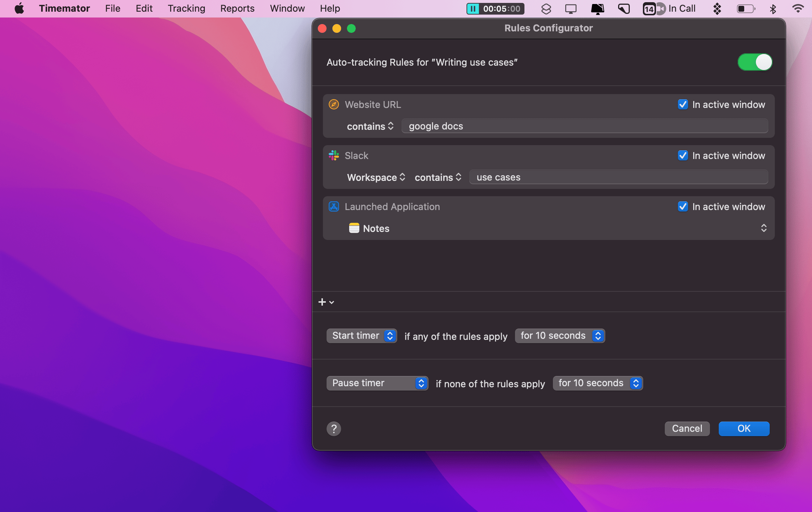Close the Rules Configurator window
This screenshot has width=812, height=512.
(322, 28)
